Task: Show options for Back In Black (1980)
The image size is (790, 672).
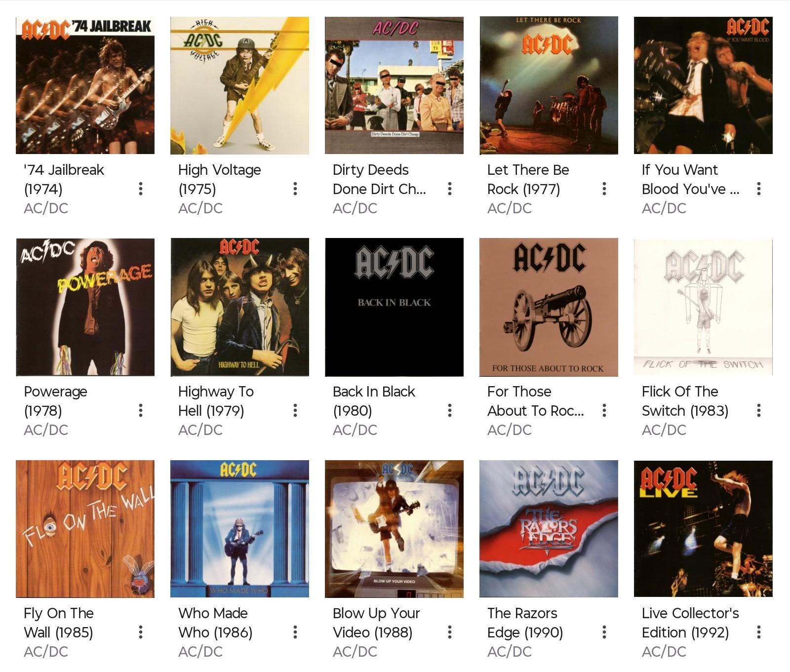Action: tap(450, 410)
